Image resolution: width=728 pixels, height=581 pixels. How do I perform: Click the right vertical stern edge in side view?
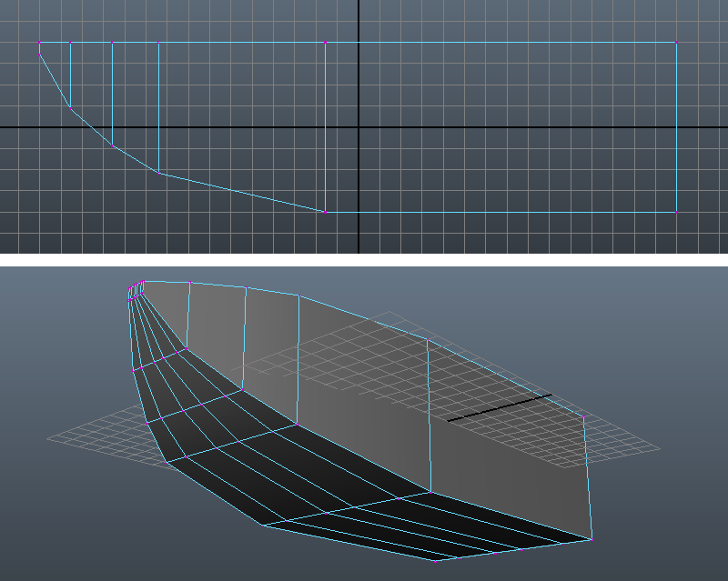[x=676, y=127]
